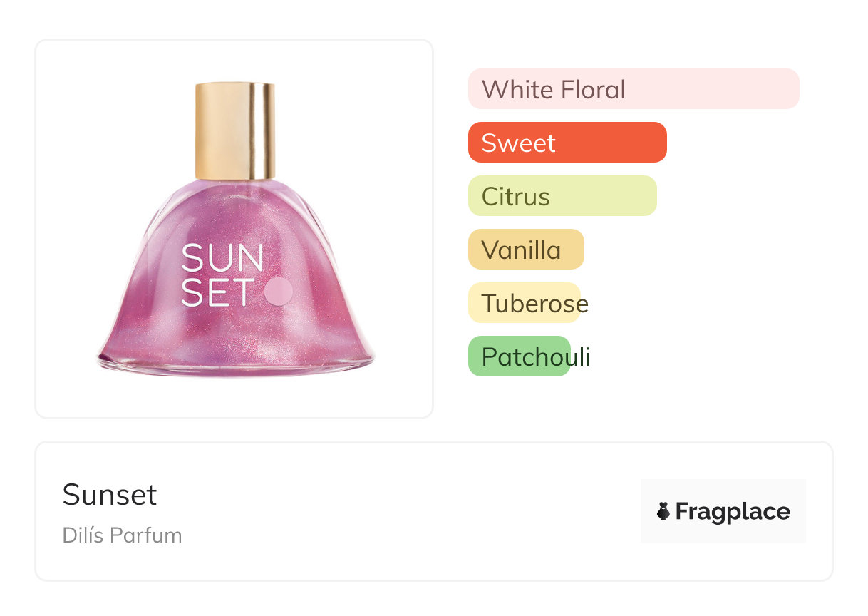The image size is (868, 616).
Task: Select the Tuberose accord bar
Action: 524,303
